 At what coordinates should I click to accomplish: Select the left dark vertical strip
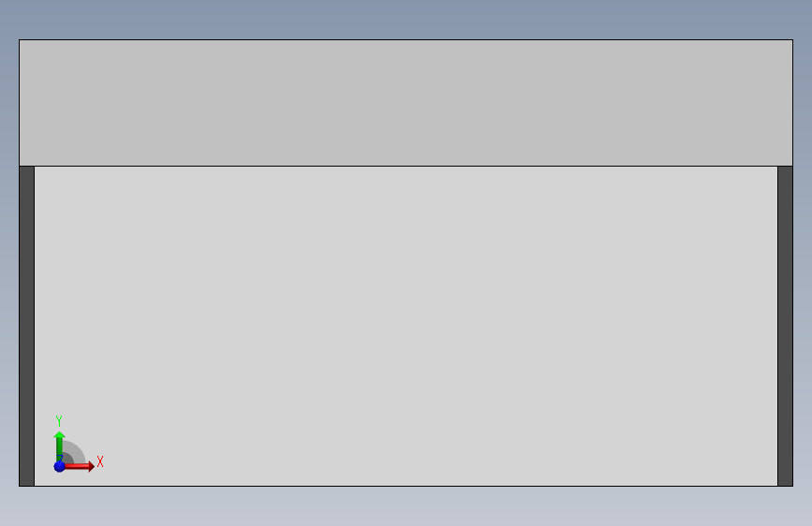(27, 326)
